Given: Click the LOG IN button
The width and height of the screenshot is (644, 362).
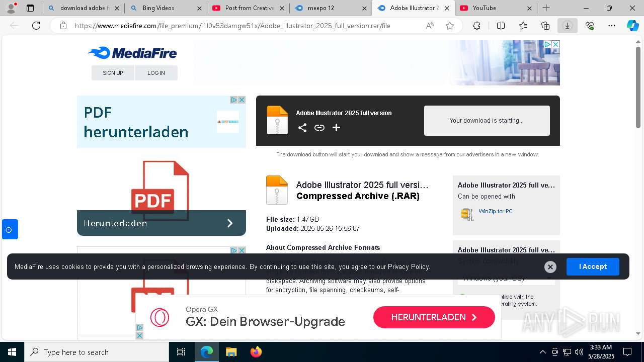Looking at the screenshot, I should pos(156,73).
